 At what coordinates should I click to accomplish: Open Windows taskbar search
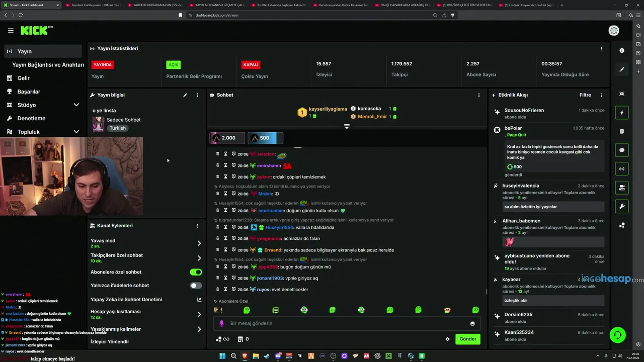234,356
